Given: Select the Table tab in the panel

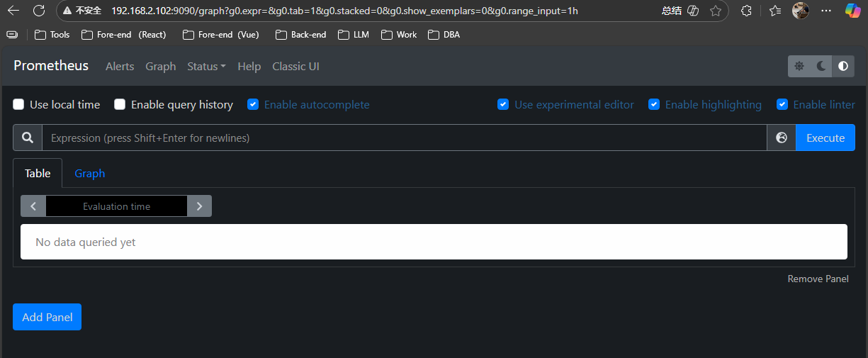Looking at the screenshot, I should 38,173.
